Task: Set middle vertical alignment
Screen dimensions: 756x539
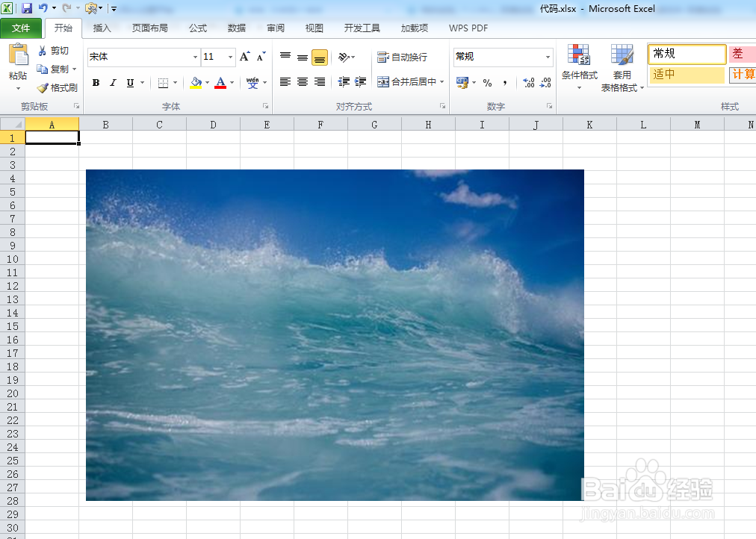Action: point(303,57)
